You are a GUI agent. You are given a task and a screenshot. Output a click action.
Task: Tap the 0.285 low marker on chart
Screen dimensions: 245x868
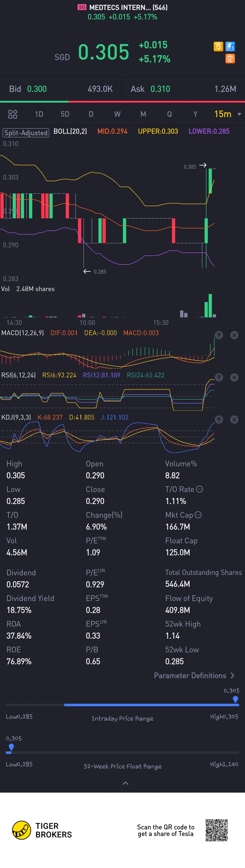click(95, 272)
